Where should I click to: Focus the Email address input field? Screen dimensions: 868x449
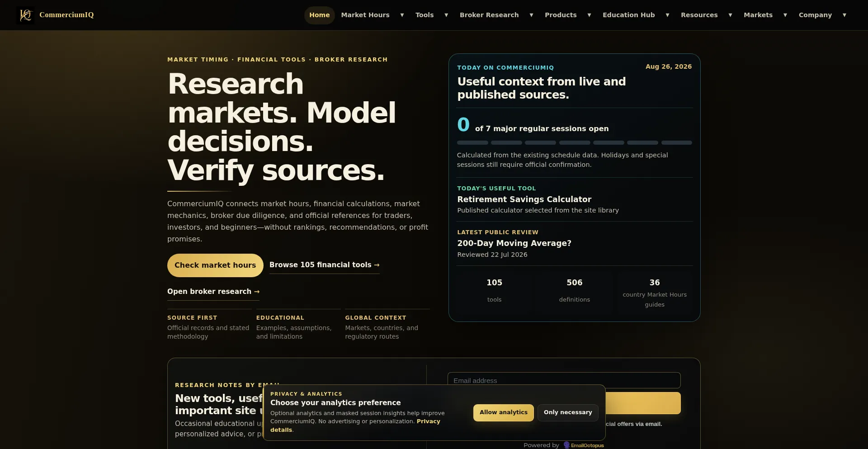coord(564,380)
